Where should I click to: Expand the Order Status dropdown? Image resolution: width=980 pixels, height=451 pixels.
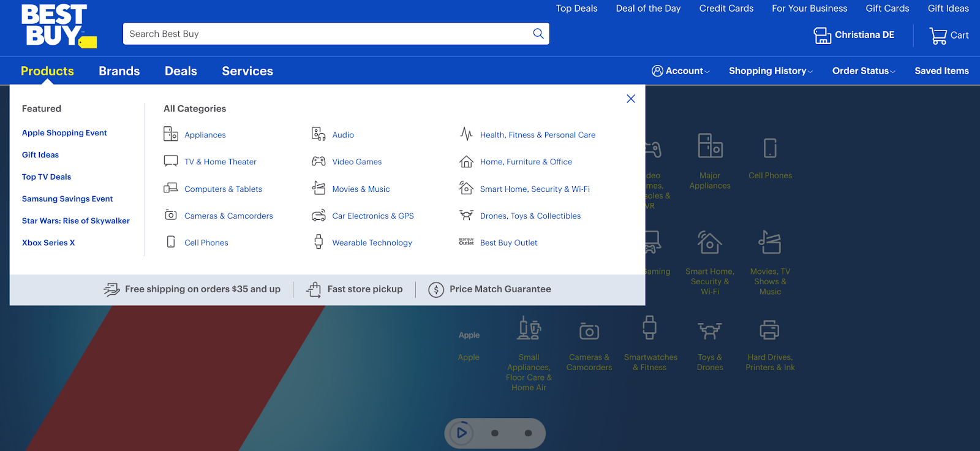864,71
